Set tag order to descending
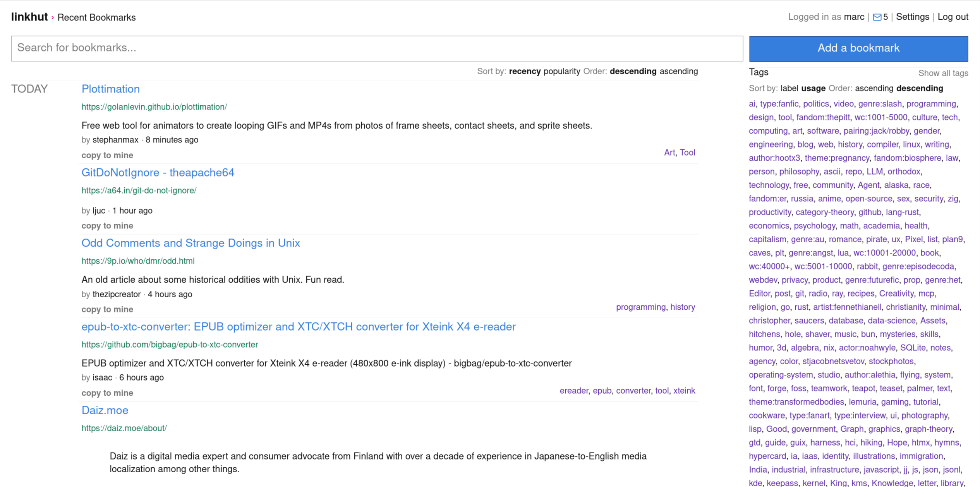This screenshot has width=980, height=487. (920, 88)
